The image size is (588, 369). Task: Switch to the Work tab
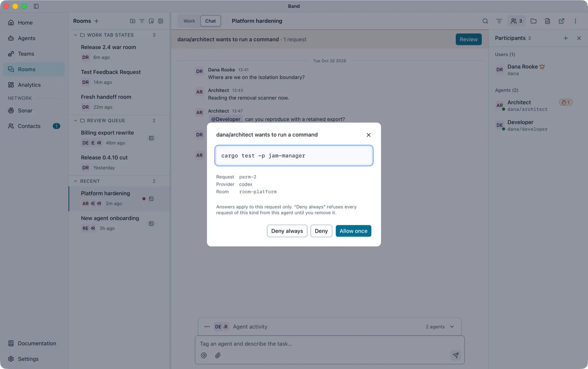(189, 21)
